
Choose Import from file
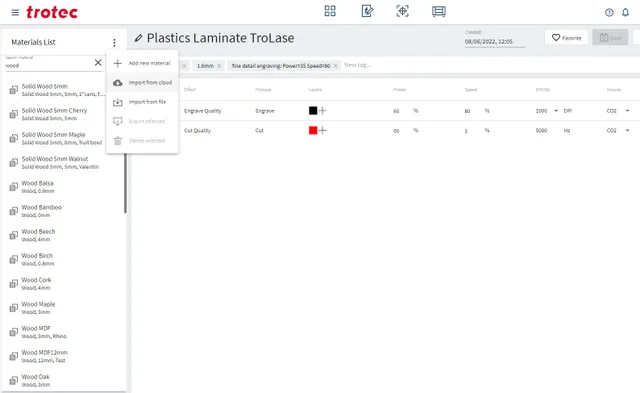tap(142, 102)
